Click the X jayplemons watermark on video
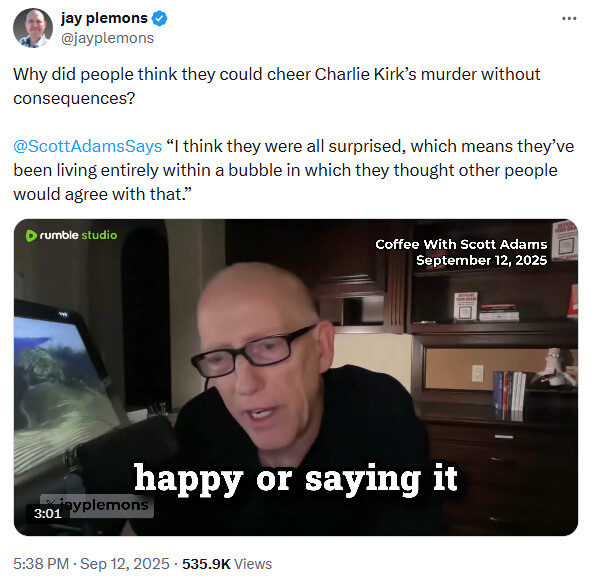This screenshot has height=582, width=595. (98, 505)
